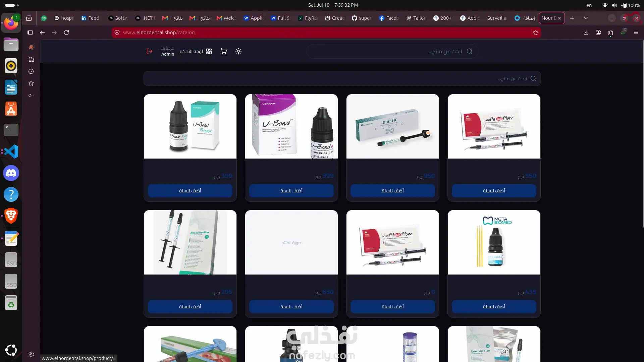Open the Firefox downloads panel

tap(586, 33)
